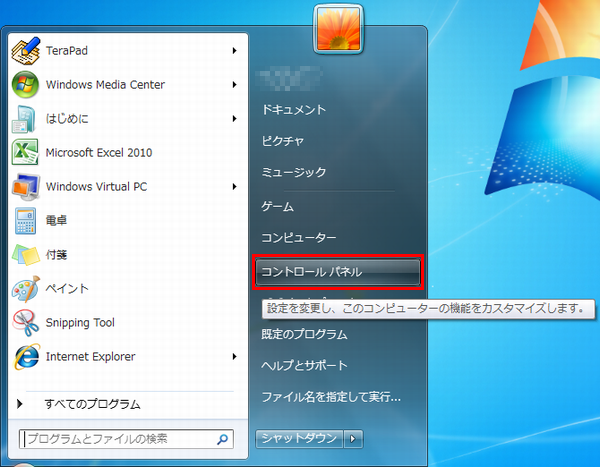Open ミュージック in the right pane
This screenshot has height=467, width=600.
294,172
